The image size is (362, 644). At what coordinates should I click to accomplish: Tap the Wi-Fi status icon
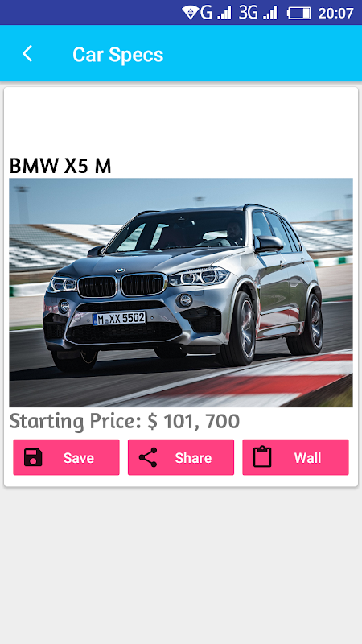[190, 13]
